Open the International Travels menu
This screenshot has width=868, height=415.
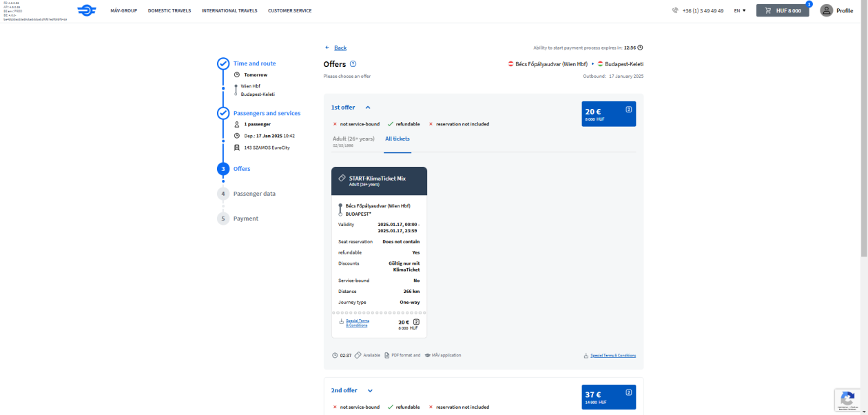click(x=229, y=11)
